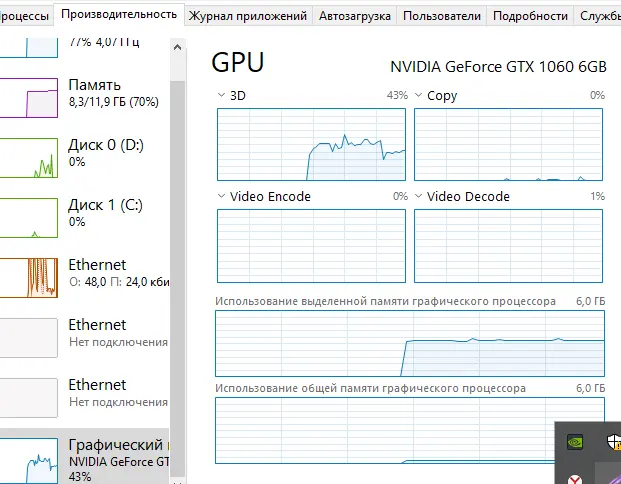Open the Yandex browser tray icon
621x484 pixels.
coord(575,479)
